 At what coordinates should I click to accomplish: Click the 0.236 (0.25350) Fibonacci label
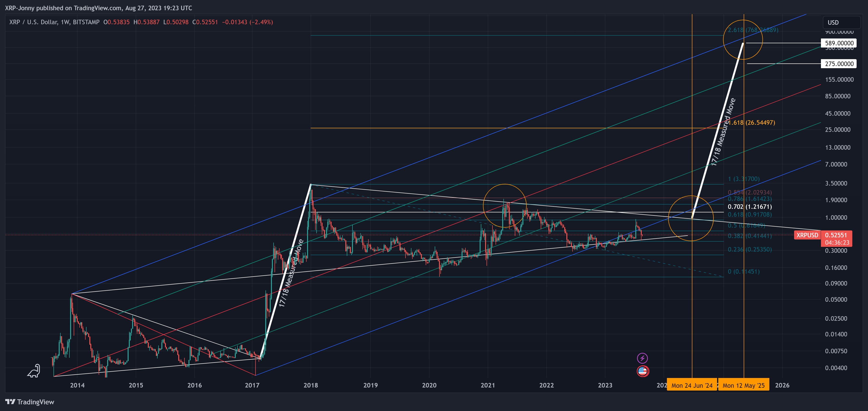[x=750, y=249]
